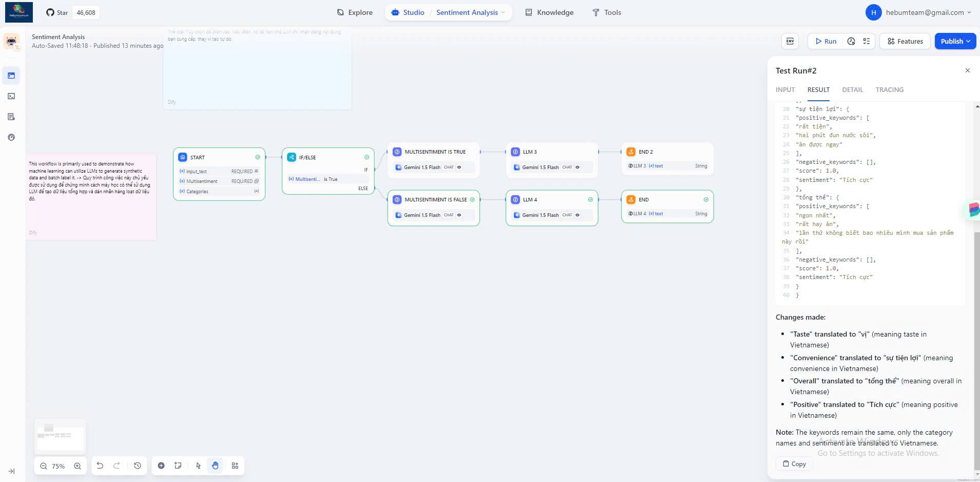The height and width of the screenshot is (482, 980).
Task: Undo the last workflow change
Action: pos(100,466)
